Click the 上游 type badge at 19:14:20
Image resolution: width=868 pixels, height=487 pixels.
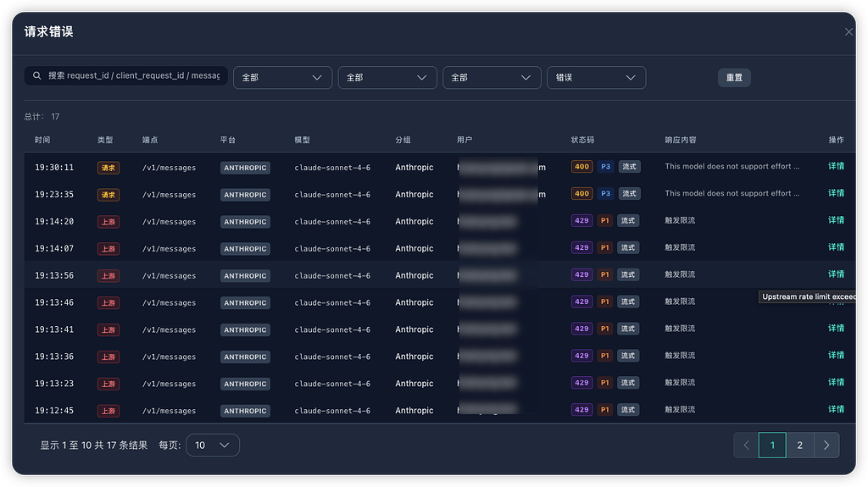pos(108,222)
